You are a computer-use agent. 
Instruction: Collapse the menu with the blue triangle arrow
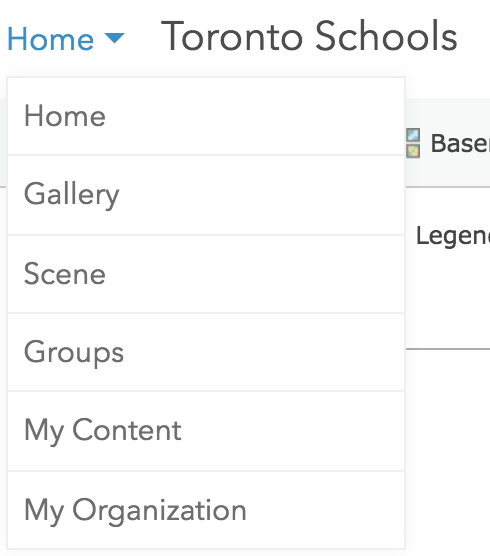point(115,38)
